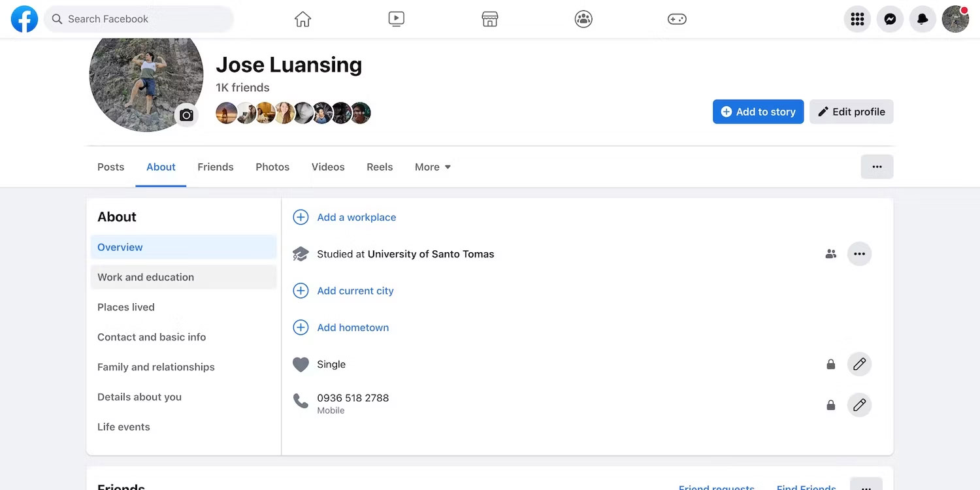Open the profile three-dot options button
980x490 pixels.
coord(877,167)
